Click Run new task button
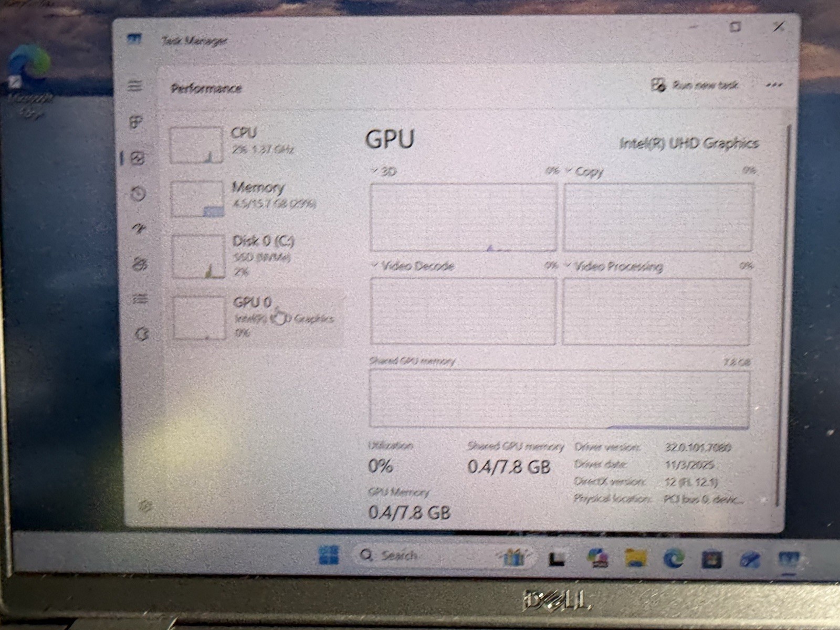Screen dimensions: 840x630 695,85
